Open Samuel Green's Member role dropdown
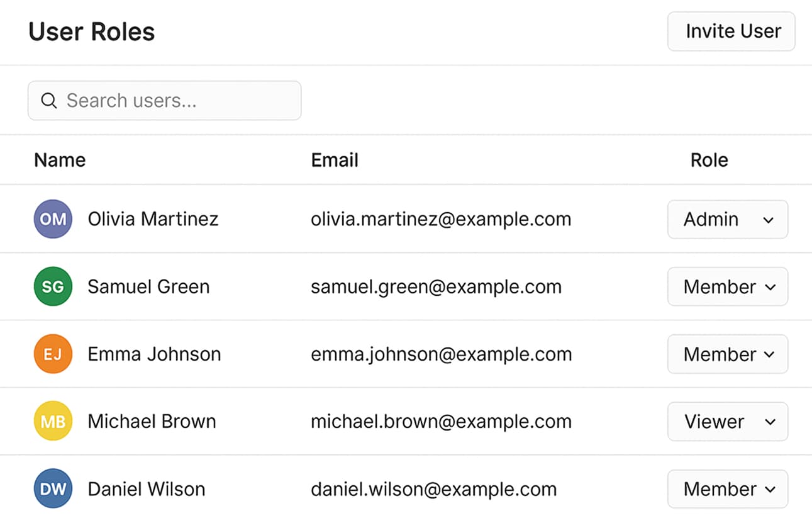The image size is (812, 518). (727, 287)
